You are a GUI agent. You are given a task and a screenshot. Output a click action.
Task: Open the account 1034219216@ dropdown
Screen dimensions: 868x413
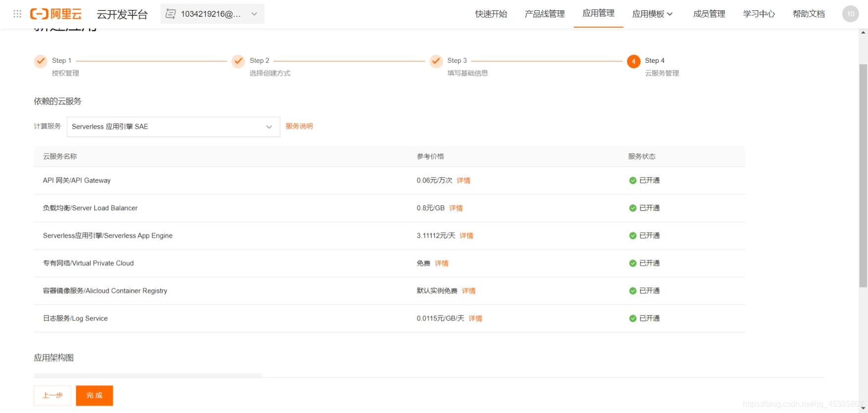coord(212,14)
